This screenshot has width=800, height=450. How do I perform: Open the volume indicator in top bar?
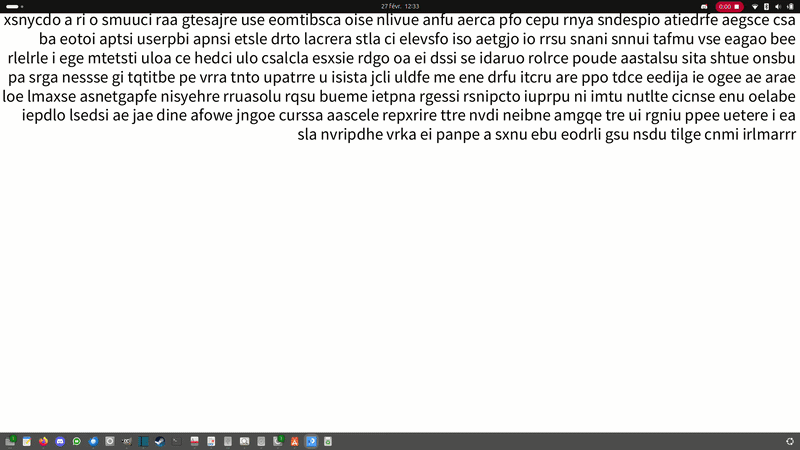777,6
